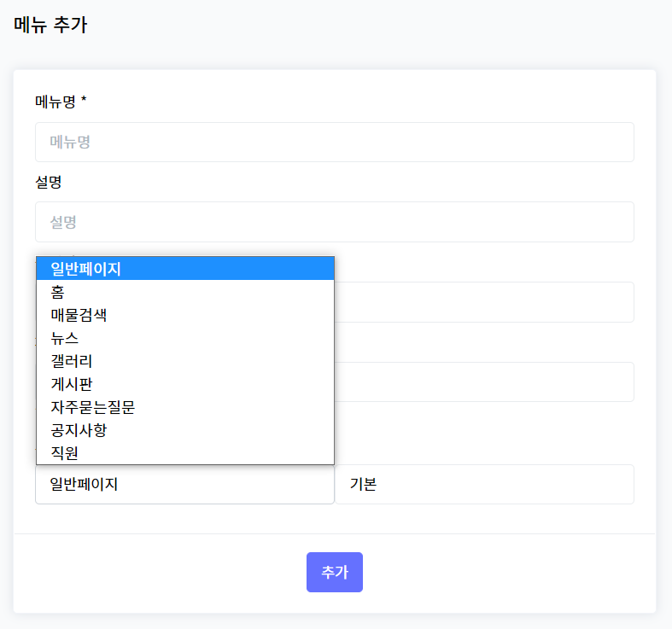Click the 메뉴명 field label
Image resolution: width=672 pixels, height=629 pixels.
56,102
